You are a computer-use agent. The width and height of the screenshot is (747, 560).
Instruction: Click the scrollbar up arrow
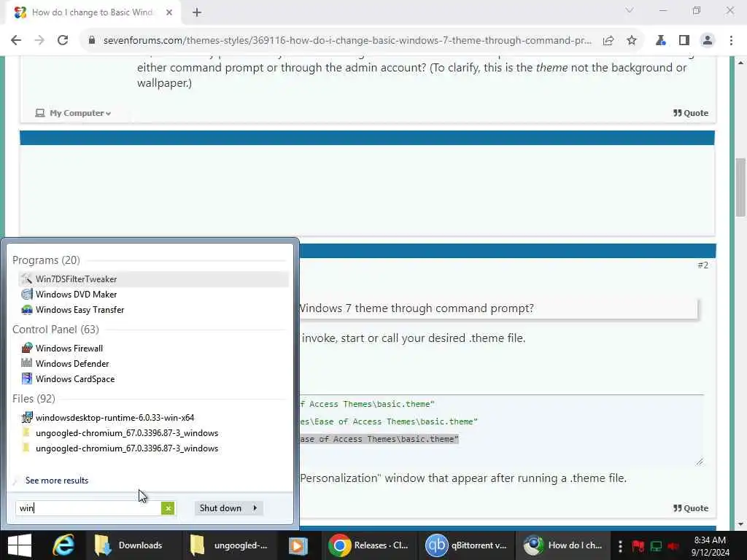tap(740, 63)
